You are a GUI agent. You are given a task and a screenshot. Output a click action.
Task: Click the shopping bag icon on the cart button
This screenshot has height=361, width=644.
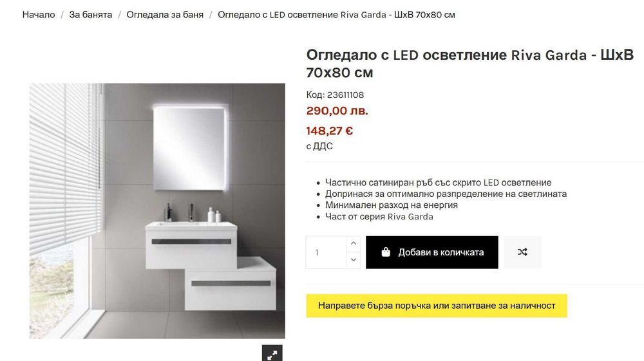(386, 252)
